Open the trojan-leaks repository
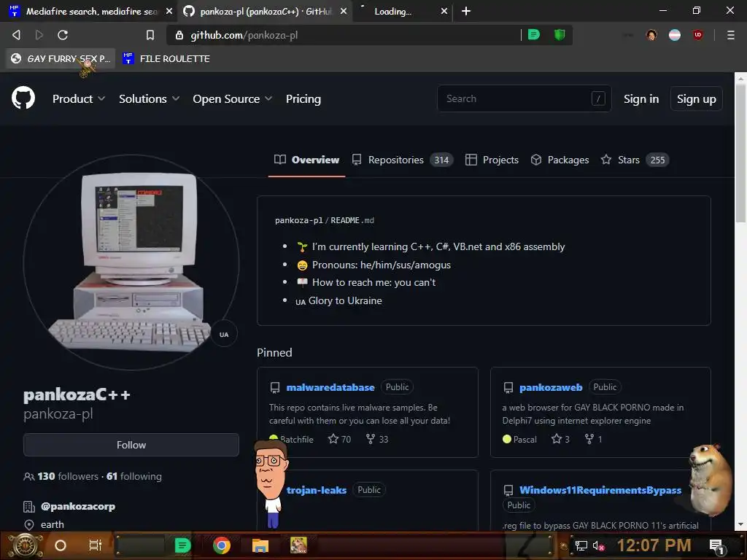This screenshot has width=747, height=560. click(x=317, y=490)
